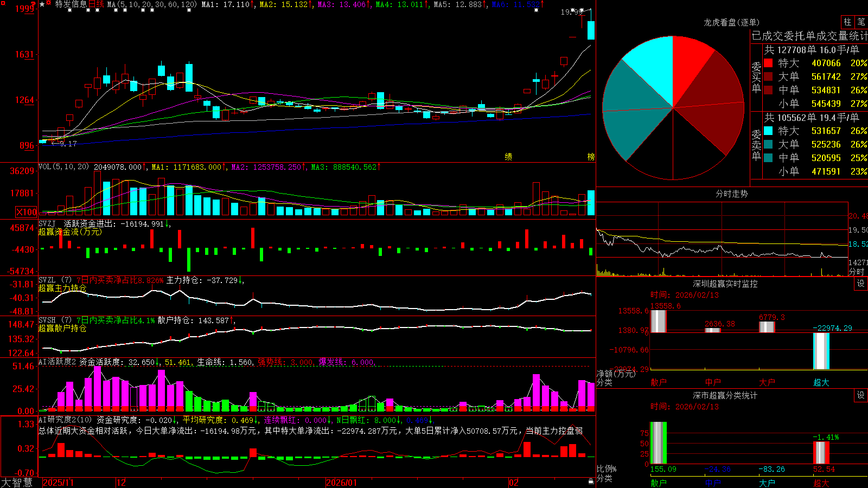The height and width of the screenshot is (488, 868).
Task: Click the SVSH (7) indicator name
Action: point(55,320)
